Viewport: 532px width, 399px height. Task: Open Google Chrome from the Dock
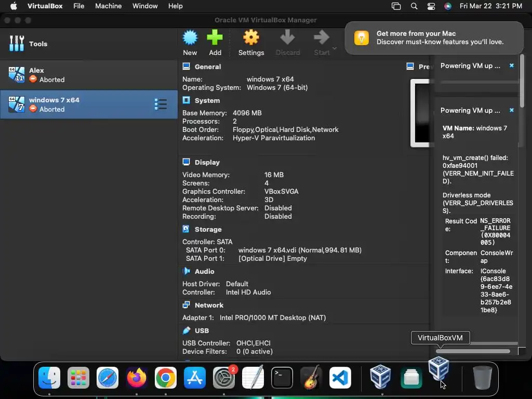[166, 378]
